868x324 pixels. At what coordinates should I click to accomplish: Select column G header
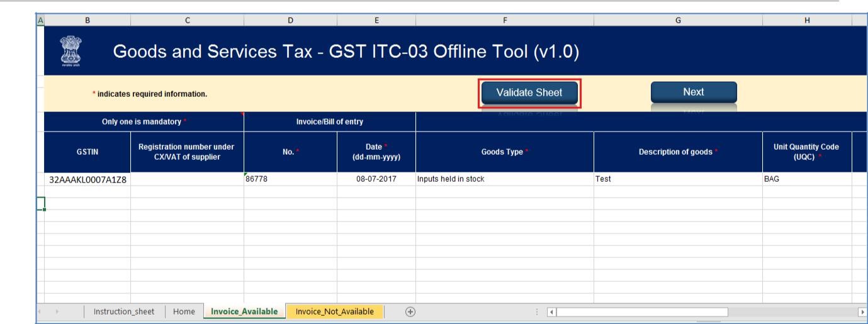click(x=678, y=20)
